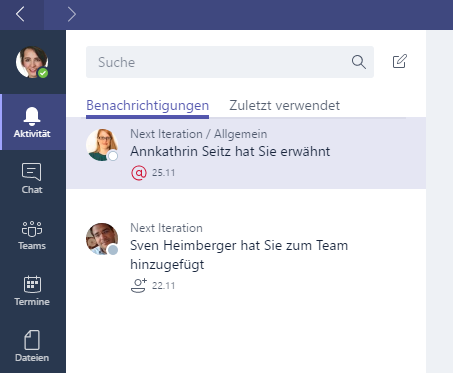
Task: Open the Dateien files section in the sidebar
Action: [x=32, y=346]
